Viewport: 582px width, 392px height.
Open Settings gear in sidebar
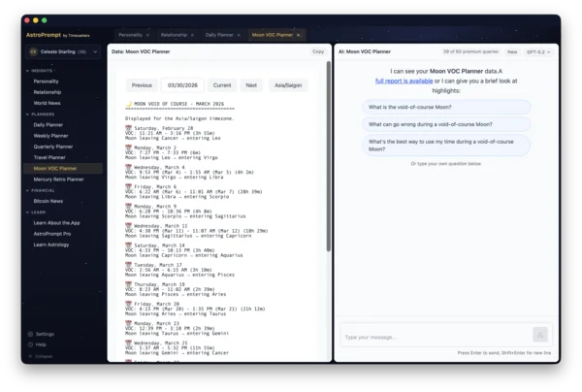click(x=30, y=334)
